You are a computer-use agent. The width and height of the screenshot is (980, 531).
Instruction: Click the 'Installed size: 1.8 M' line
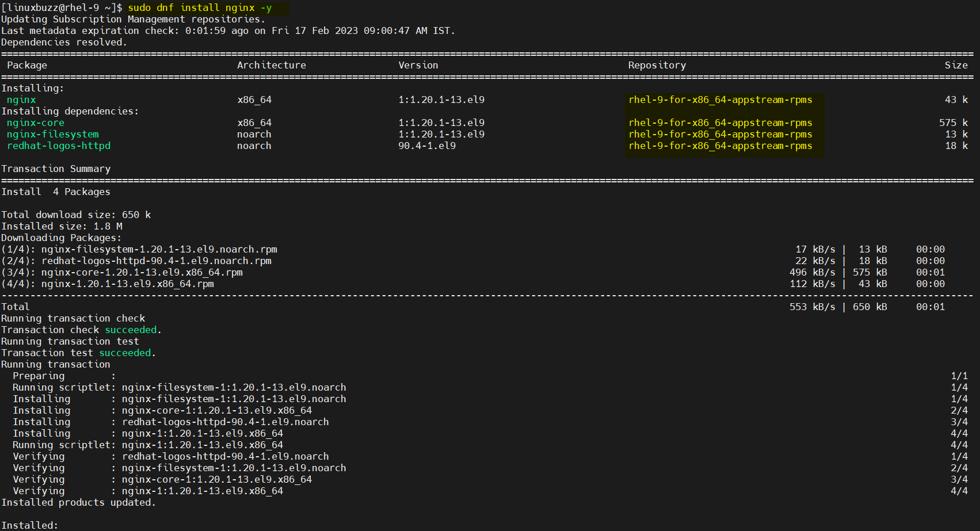point(62,226)
